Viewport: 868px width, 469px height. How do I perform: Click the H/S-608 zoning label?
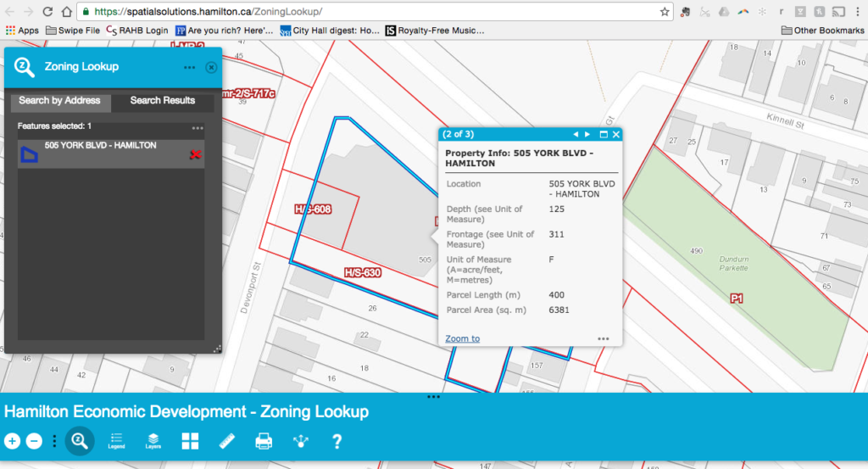pyautogui.click(x=313, y=209)
